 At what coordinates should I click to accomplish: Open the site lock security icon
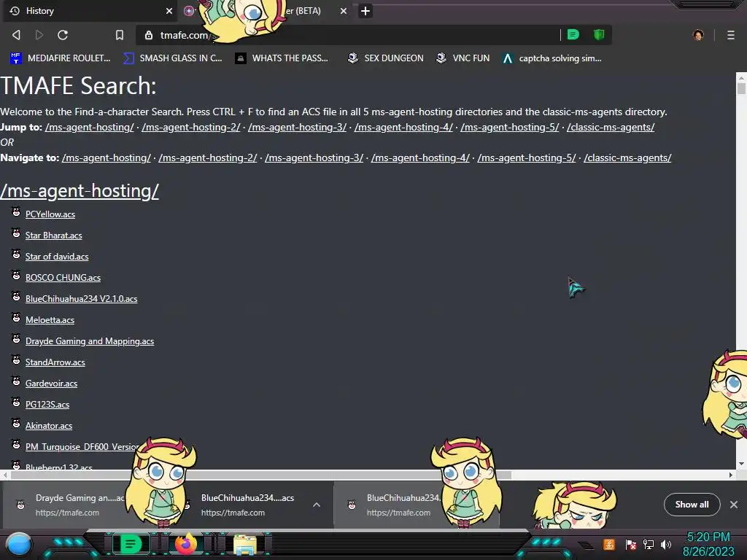pos(149,35)
